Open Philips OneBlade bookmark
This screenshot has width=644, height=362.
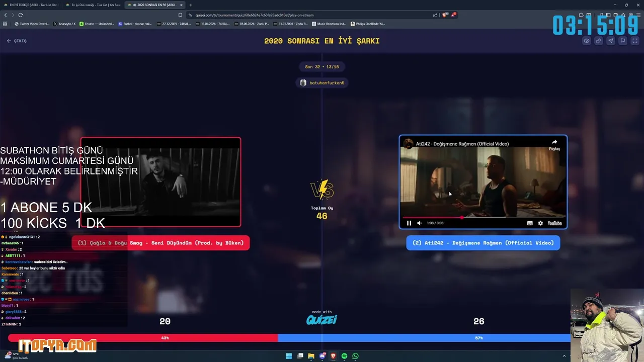pyautogui.click(x=368, y=24)
